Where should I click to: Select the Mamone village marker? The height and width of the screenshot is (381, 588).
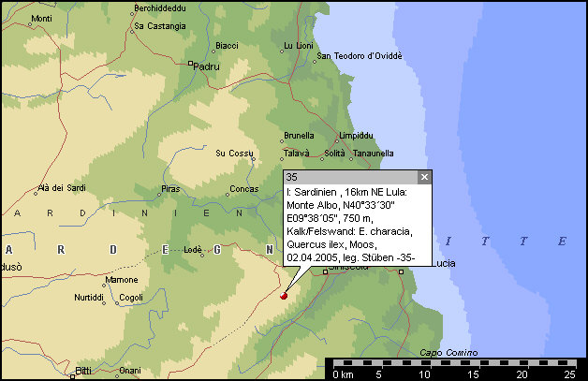103,280
